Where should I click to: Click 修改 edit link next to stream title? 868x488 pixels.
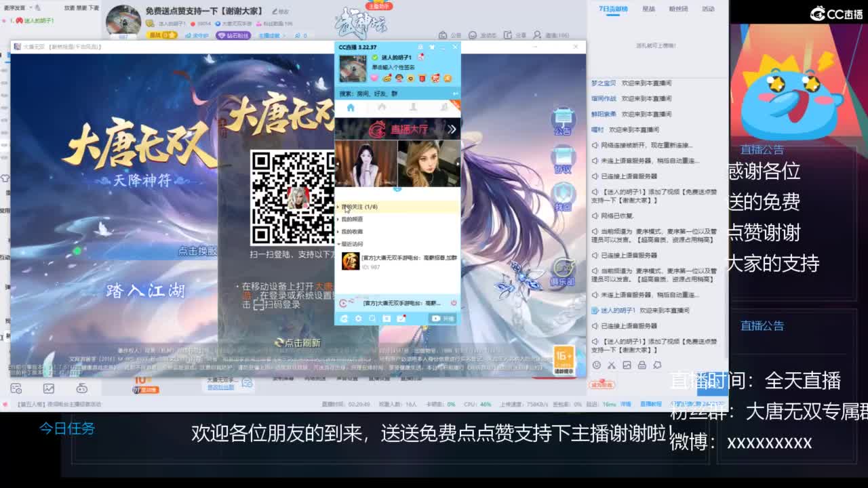point(280,12)
